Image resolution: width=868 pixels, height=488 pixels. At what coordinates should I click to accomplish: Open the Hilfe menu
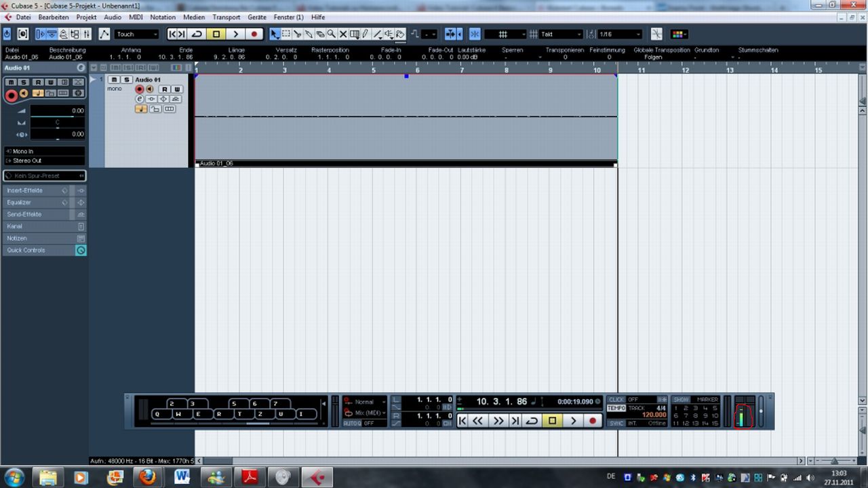click(x=318, y=17)
